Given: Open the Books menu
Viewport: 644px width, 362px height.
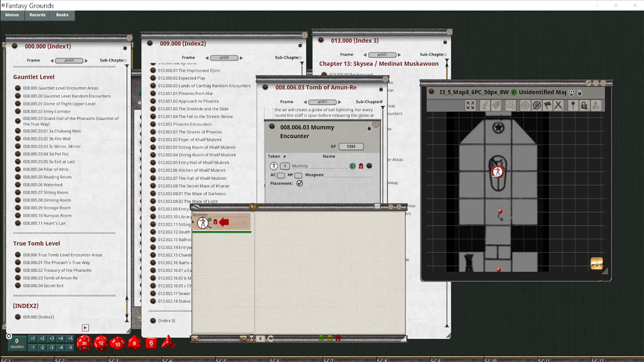Looking at the screenshot, I should coord(61,15).
